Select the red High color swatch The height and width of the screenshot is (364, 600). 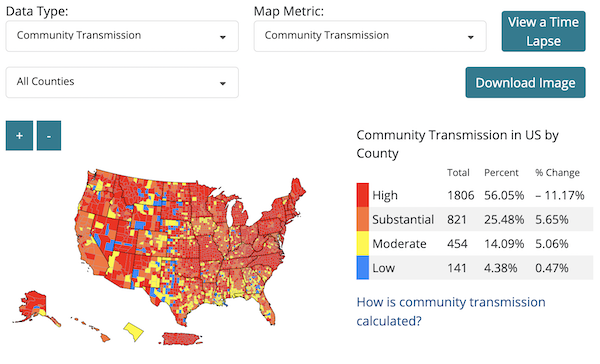362,195
